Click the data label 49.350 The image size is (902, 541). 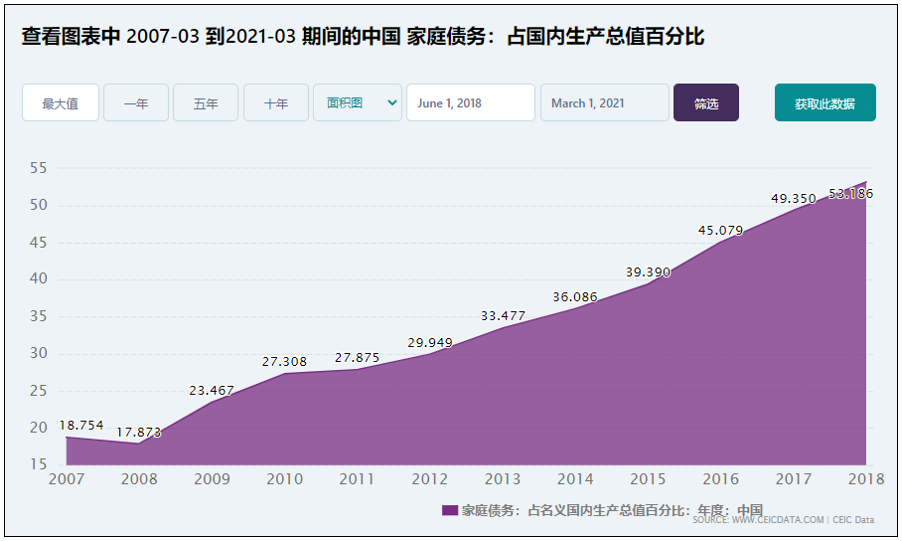793,199
